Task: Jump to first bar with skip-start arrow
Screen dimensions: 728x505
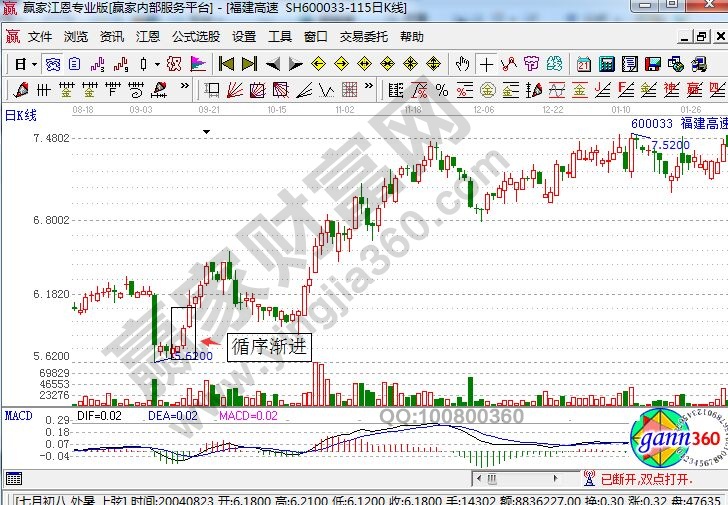Action: [x=226, y=64]
